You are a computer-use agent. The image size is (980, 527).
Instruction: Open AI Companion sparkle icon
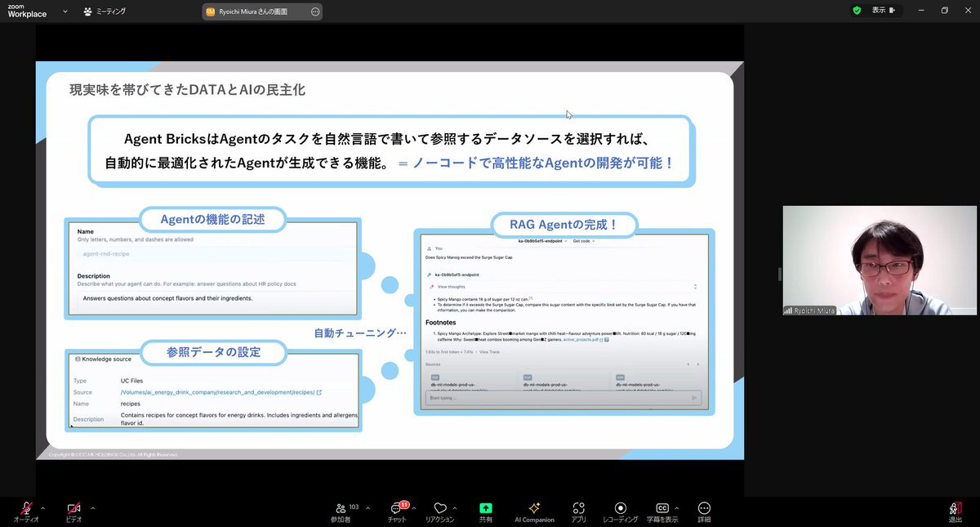(x=534, y=508)
